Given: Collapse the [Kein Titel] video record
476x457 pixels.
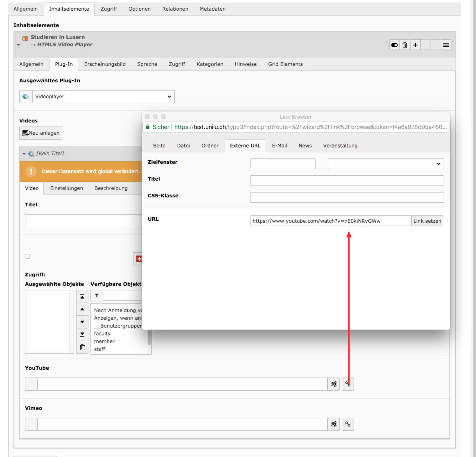Looking at the screenshot, I should 24,154.
